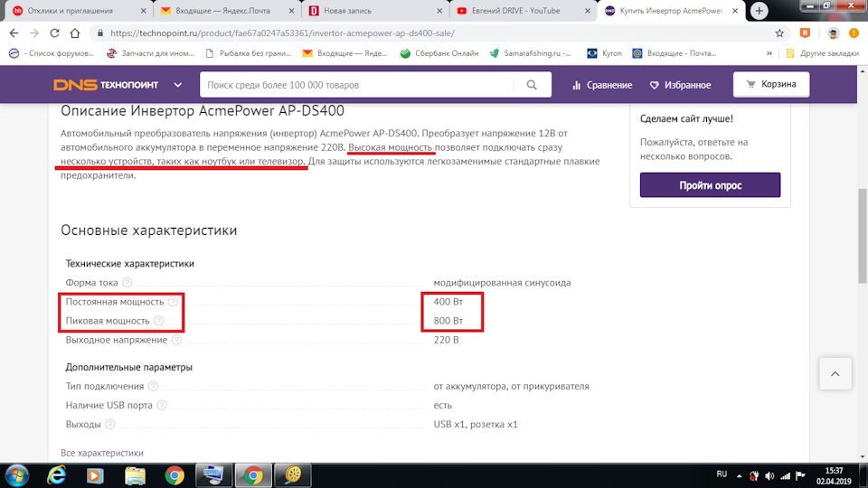
Task: Open the browser home page icon
Action: (75, 33)
